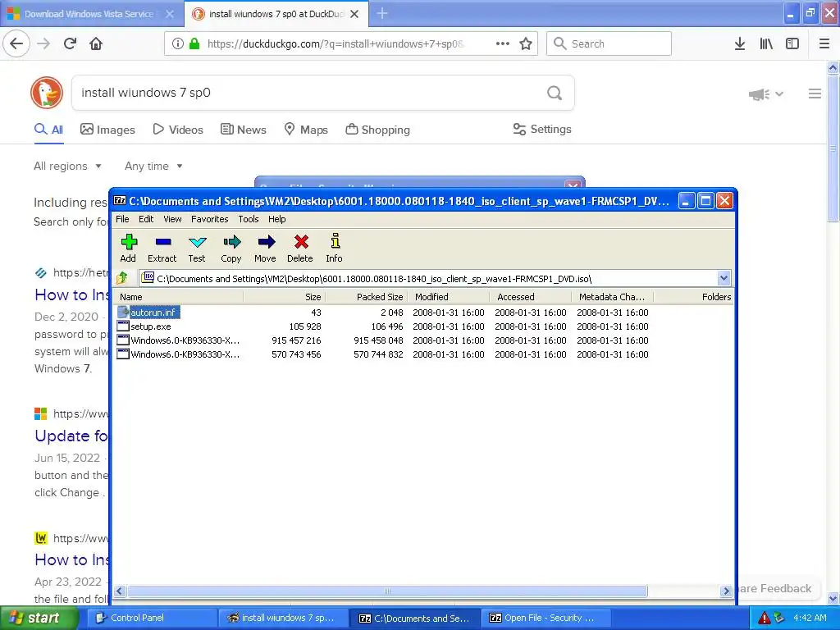Image resolution: width=840 pixels, height=630 pixels.
Task: Sort by Name column header
Action: tap(178, 297)
